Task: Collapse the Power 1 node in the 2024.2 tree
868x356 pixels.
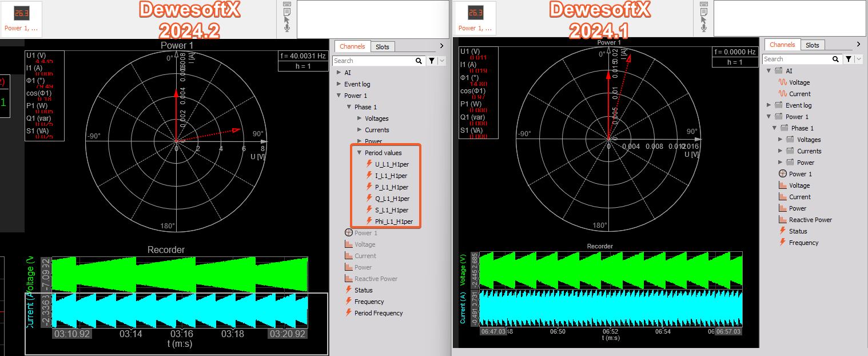Action: coord(339,96)
